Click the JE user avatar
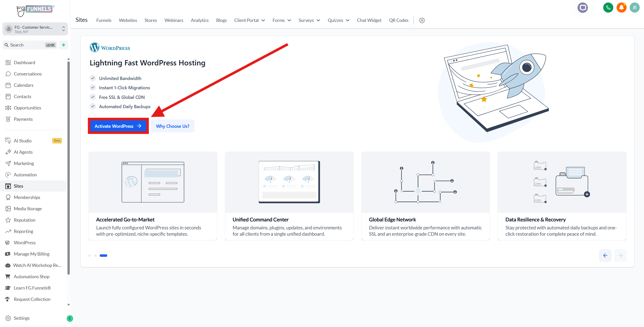The width and height of the screenshot is (644, 327). point(635,8)
